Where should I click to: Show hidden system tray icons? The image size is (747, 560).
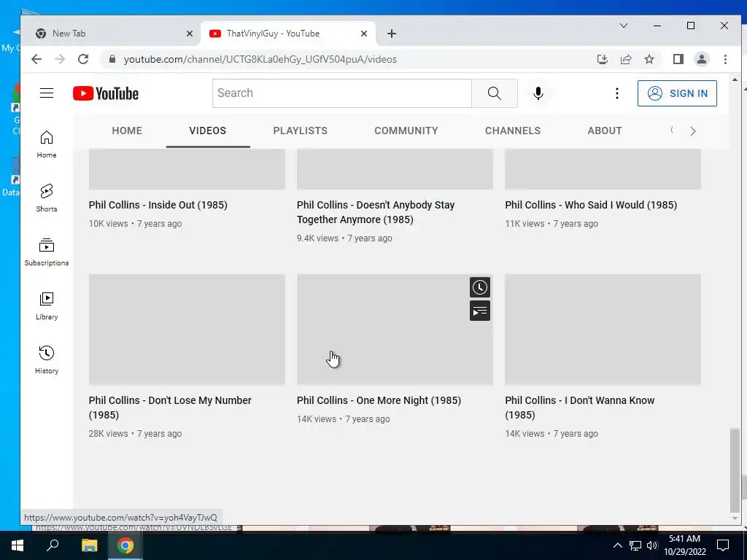(x=617, y=545)
